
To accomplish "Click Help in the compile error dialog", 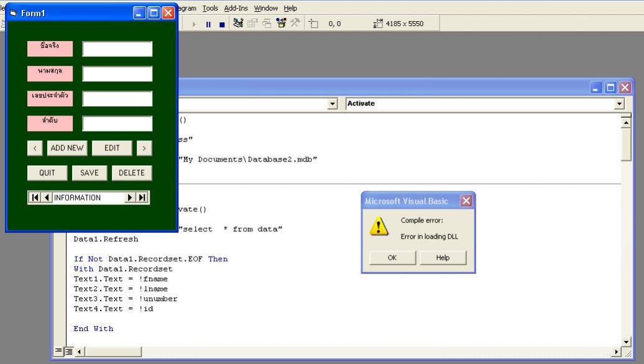I will pos(443,258).
